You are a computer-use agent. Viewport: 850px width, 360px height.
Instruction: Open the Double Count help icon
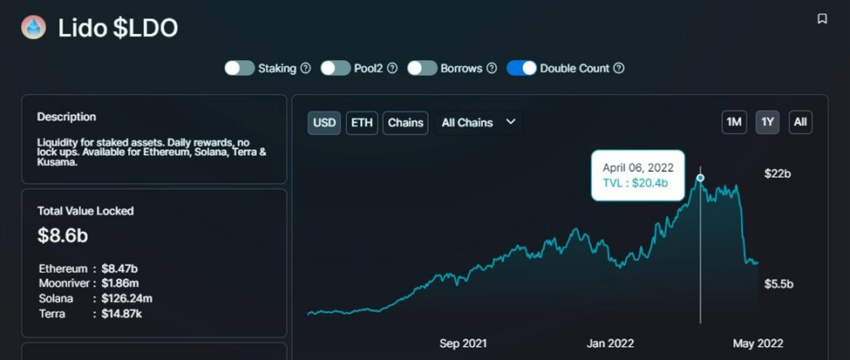point(619,68)
